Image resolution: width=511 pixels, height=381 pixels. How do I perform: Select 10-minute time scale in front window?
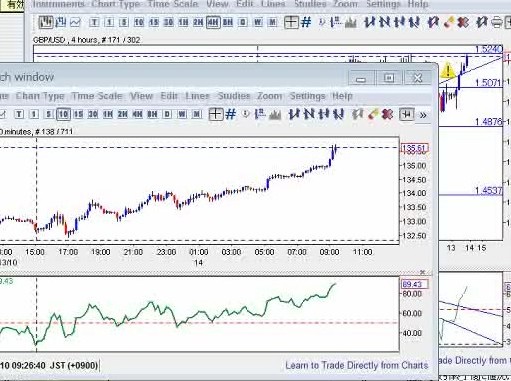63,114
